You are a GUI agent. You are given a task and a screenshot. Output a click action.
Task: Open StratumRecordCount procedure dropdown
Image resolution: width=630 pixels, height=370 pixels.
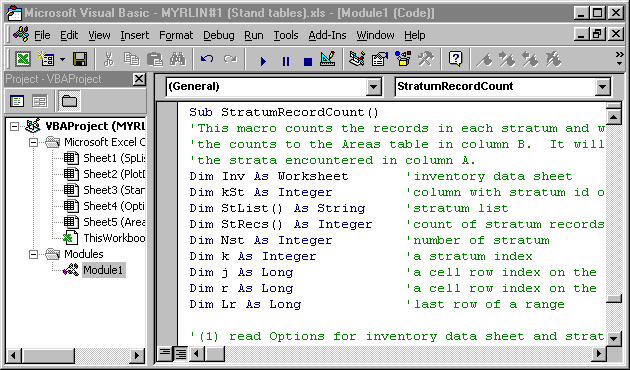pos(602,87)
